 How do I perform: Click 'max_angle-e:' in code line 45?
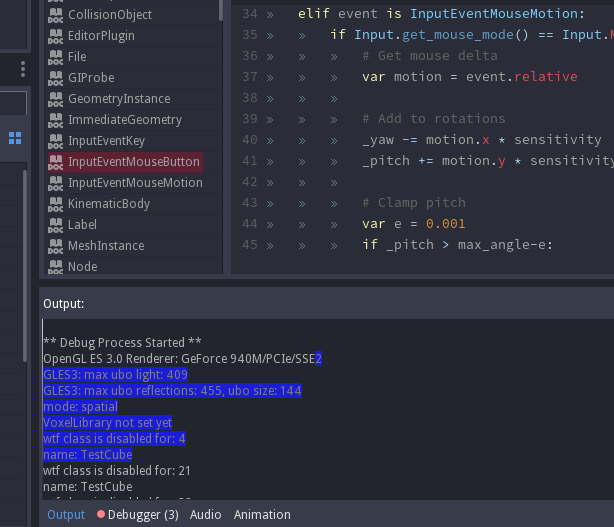[505, 245]
